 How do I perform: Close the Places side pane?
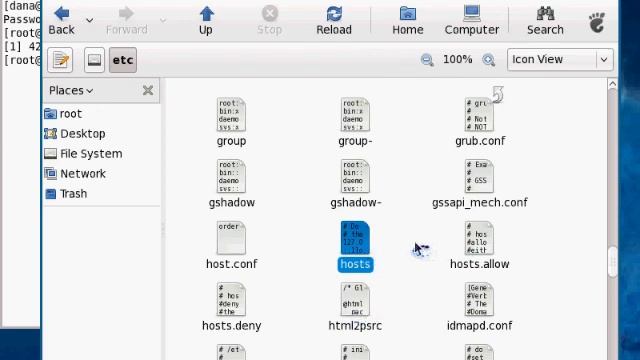coord(148,90)
